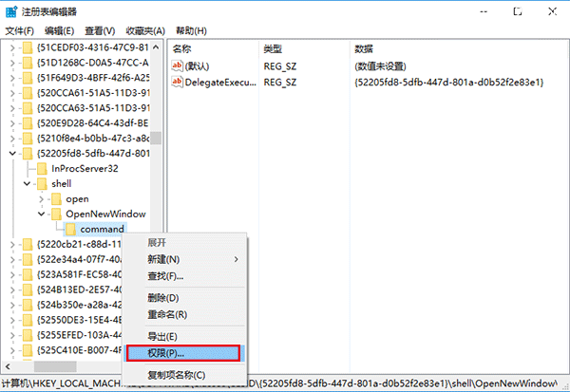
Task: Open the 帮助(H) menu
Action: 191,31
